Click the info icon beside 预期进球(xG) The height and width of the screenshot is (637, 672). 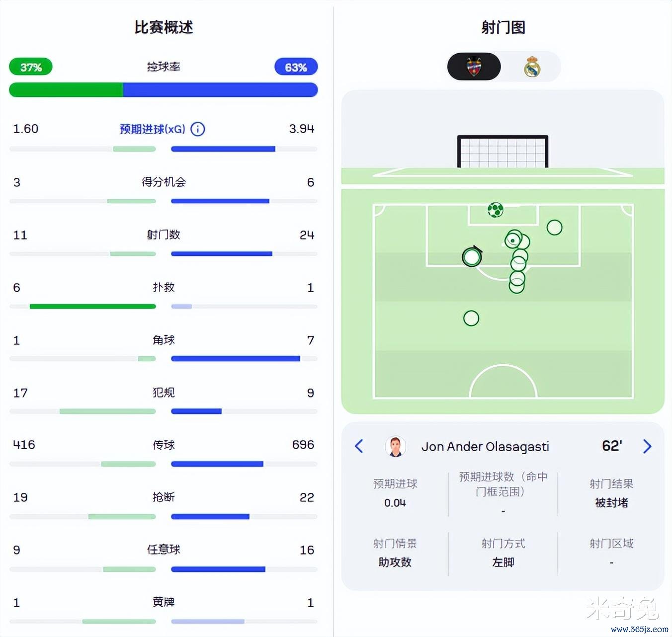tap(198, 129)
